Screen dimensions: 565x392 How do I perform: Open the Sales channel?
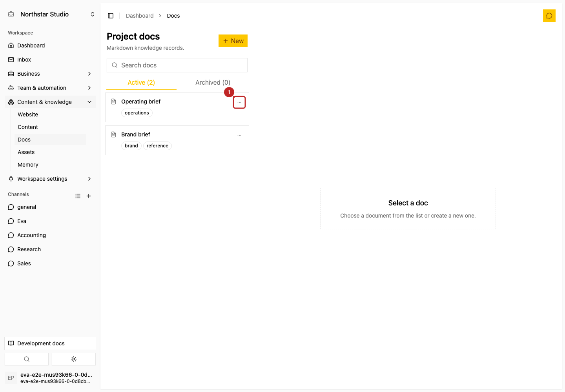tap(50, 263)
